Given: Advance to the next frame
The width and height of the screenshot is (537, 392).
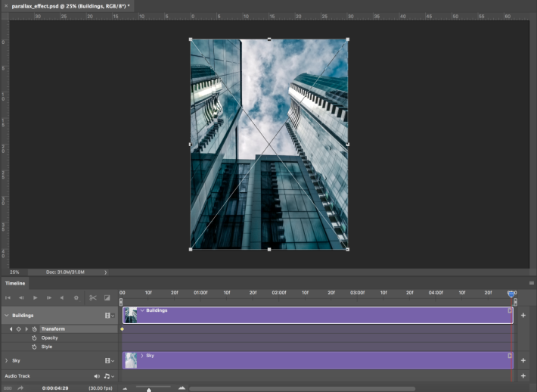Looking at the screenshot, I should click(48, 297).
